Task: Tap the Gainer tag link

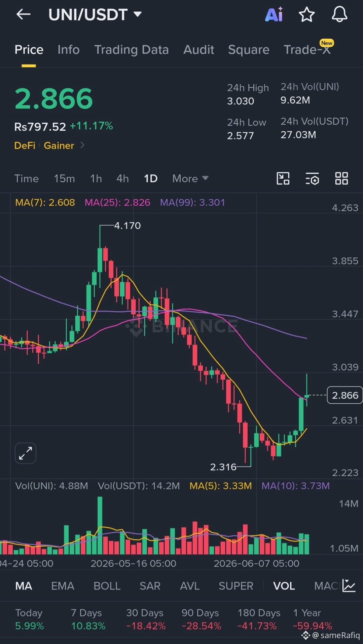Action: pyautogui.click(x=59, y=146)
